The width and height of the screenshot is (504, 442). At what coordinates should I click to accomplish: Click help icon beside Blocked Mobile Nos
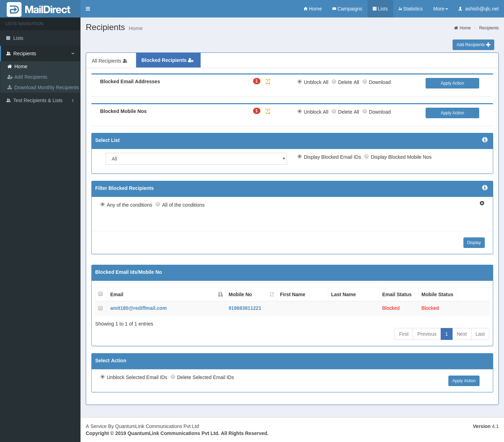pyautogui.click(x=268, y=111)
